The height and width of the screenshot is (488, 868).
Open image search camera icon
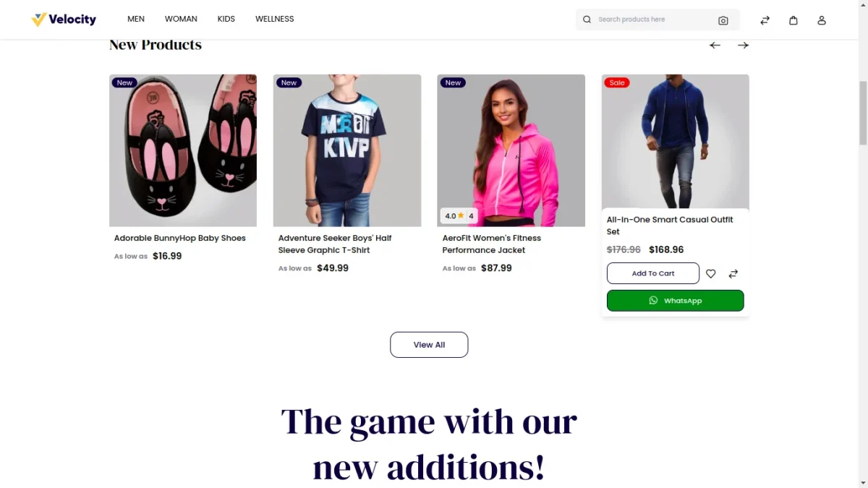coord(723,20)
